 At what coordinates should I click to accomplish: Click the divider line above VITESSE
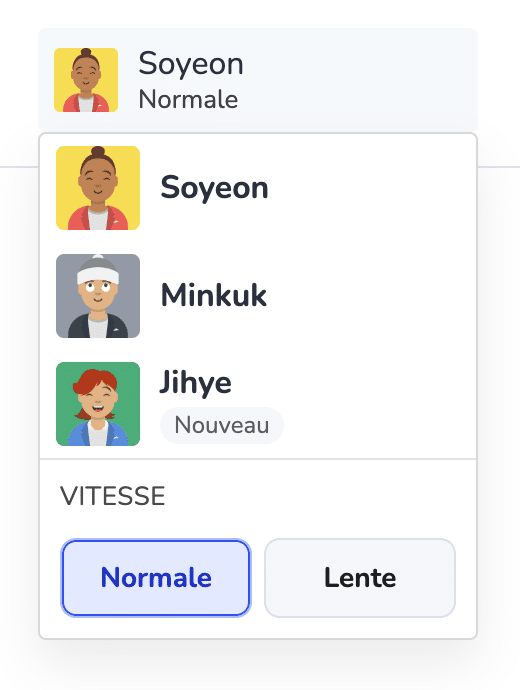click(258, 459)
